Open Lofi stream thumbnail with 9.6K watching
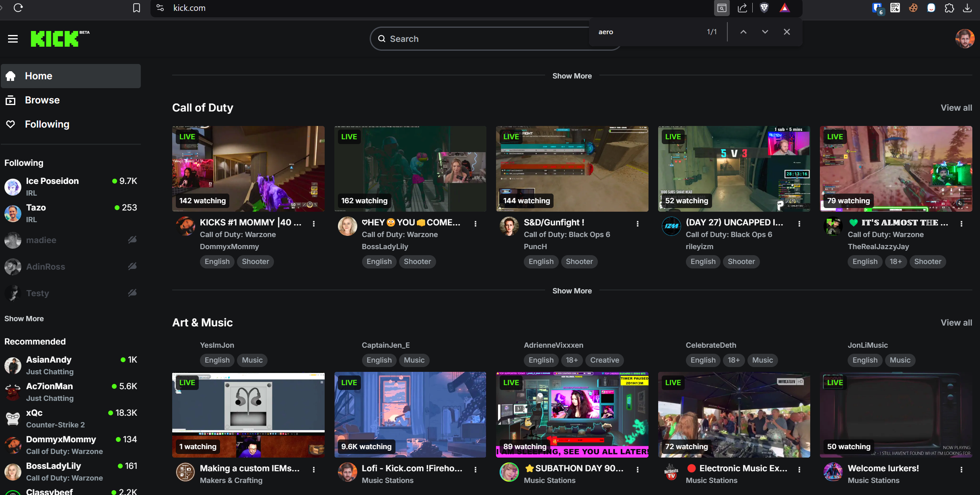 [x=410, y=415]
